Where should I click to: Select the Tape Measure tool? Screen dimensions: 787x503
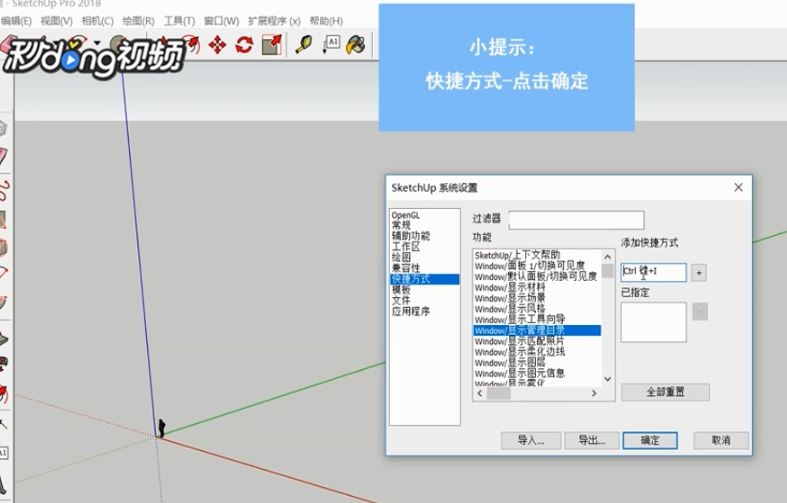tap(303, 45)
